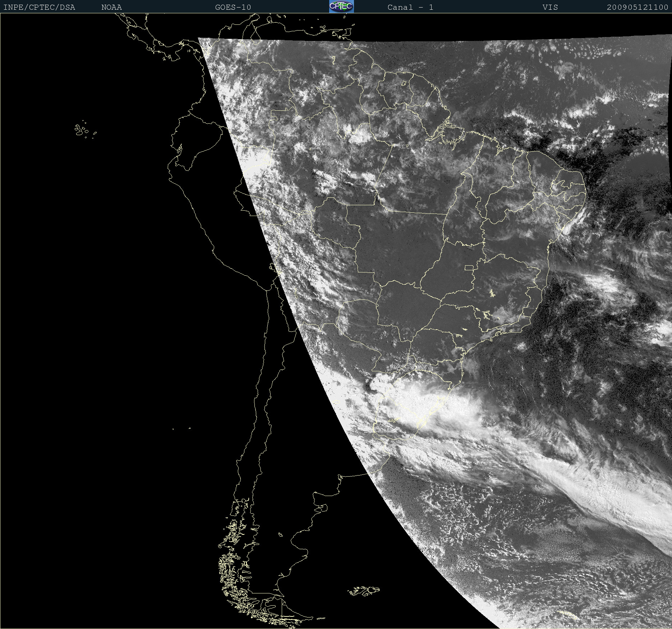Click the 'Canal - 1' channel label
672x629 pixels.
(x=410, y=7)
